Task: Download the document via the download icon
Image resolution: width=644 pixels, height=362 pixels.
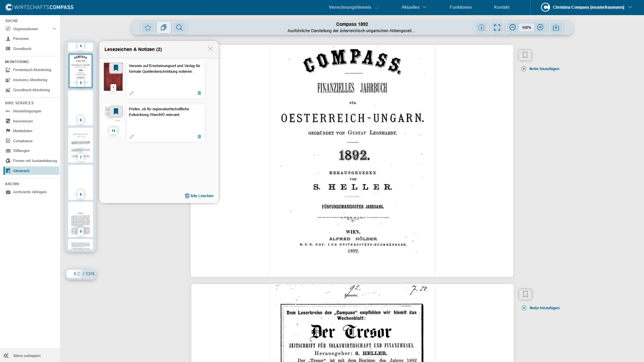Action: coord(556,28)
